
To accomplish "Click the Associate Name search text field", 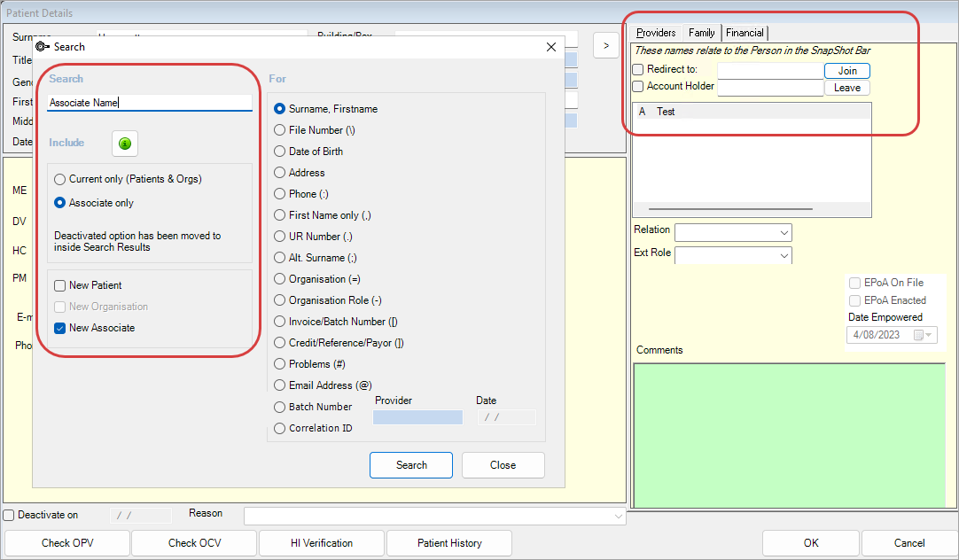I will (x=149, y=103).
